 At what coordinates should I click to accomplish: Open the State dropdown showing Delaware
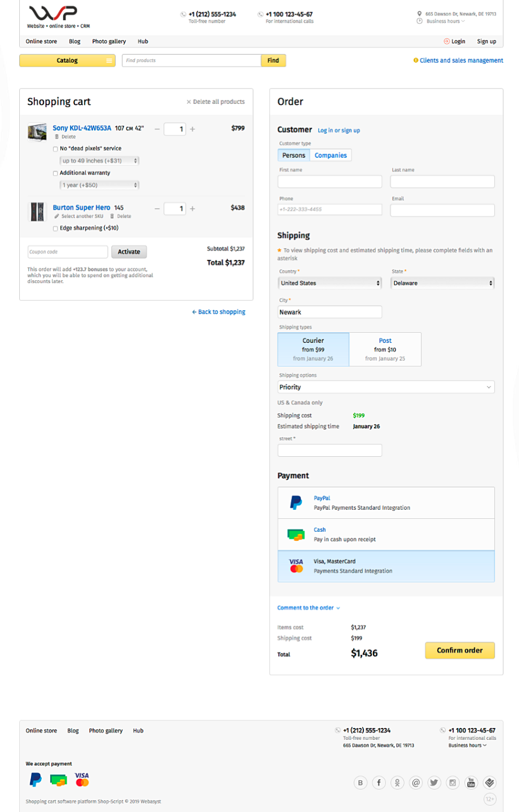442,283
